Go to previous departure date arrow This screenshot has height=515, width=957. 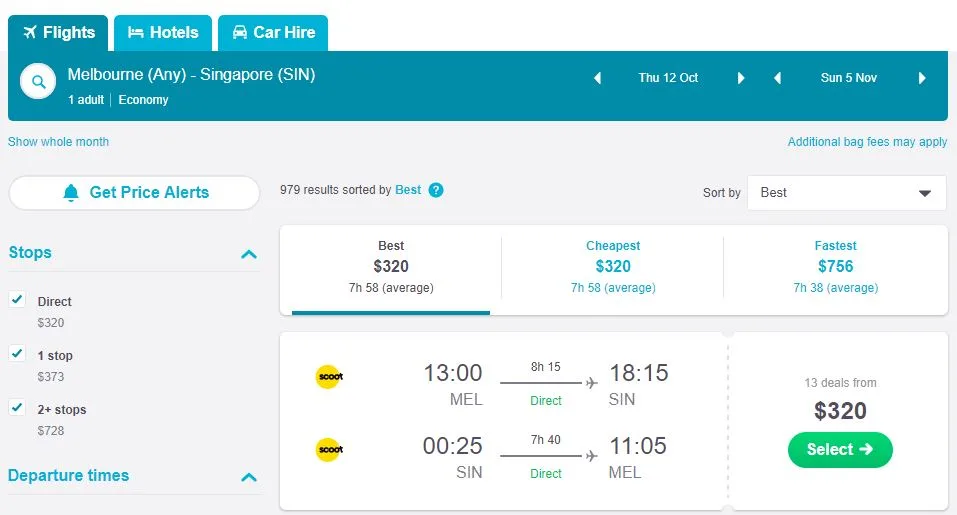pyautogui.click(x=598, y=78)
